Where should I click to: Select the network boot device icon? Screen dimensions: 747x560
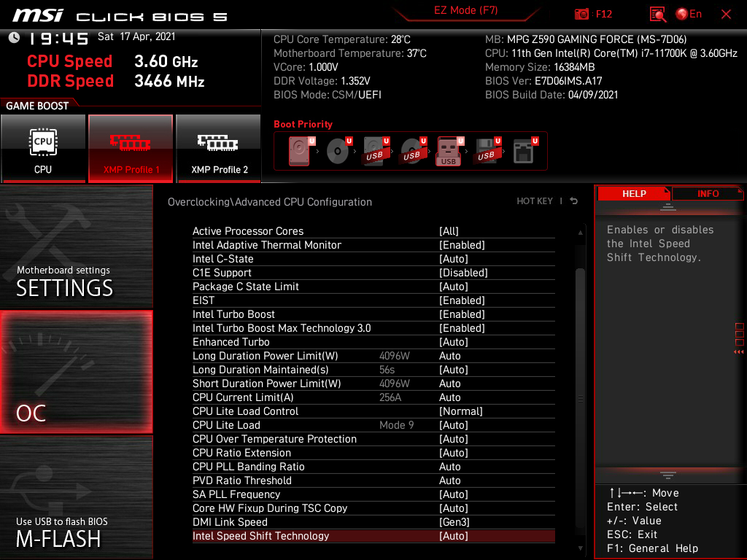coord(525,151)
